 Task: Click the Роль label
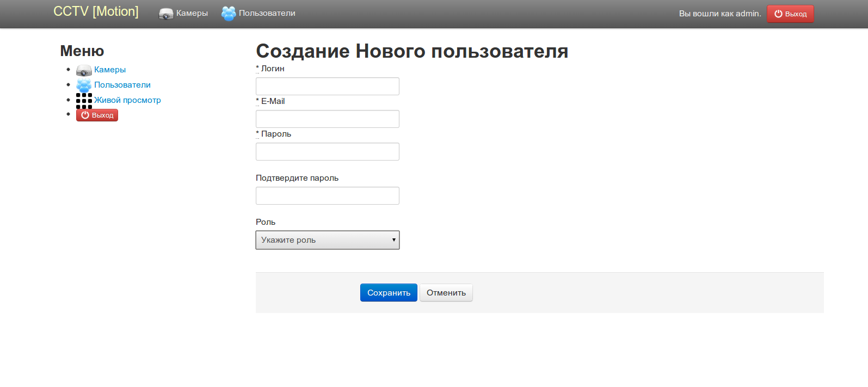point(266,222)
